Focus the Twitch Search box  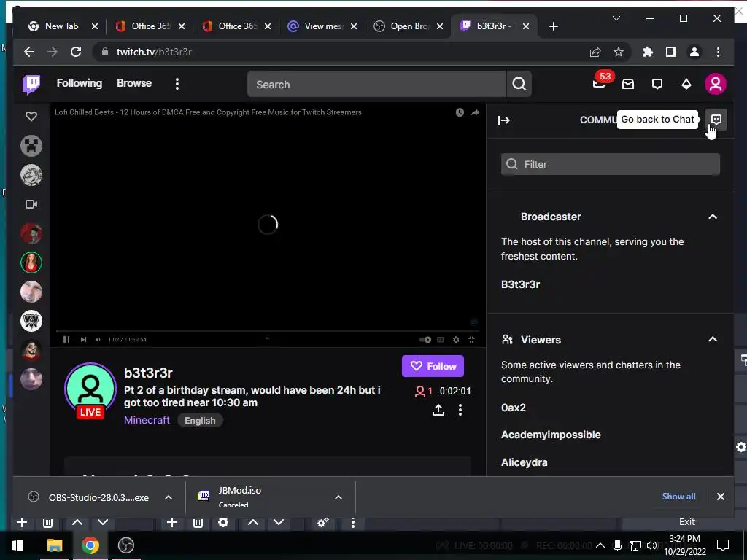click(x=377, y=85)
